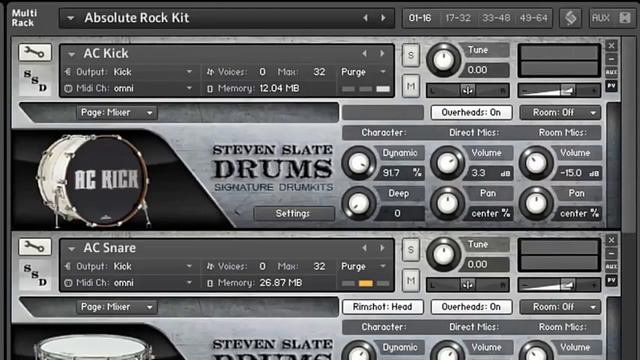This screenshot has width=640, height=360.
Task: Select previous instrument arrow for AC Kick
Action: pyautogui.click(x=364, y=53)
